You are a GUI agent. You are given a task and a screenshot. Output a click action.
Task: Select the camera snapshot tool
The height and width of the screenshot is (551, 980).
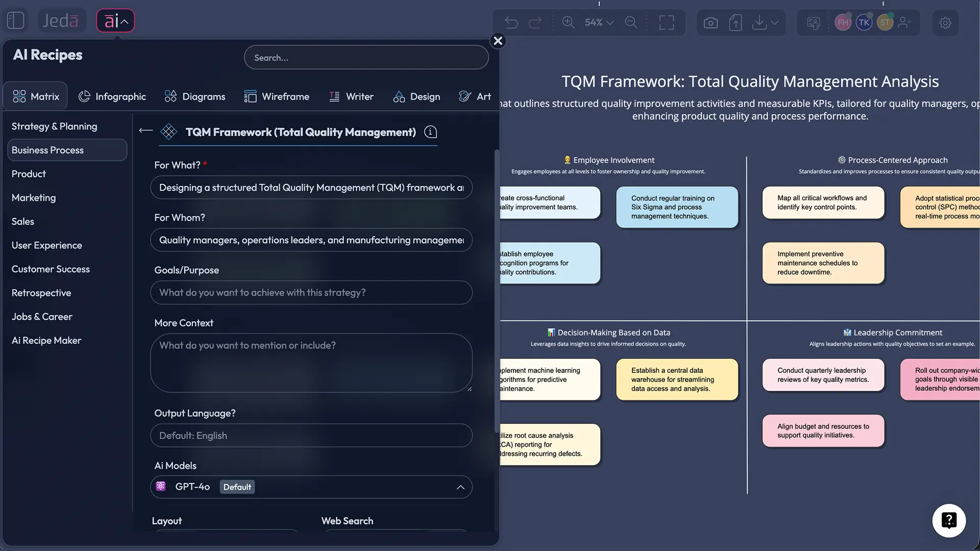tap(710, 22)
